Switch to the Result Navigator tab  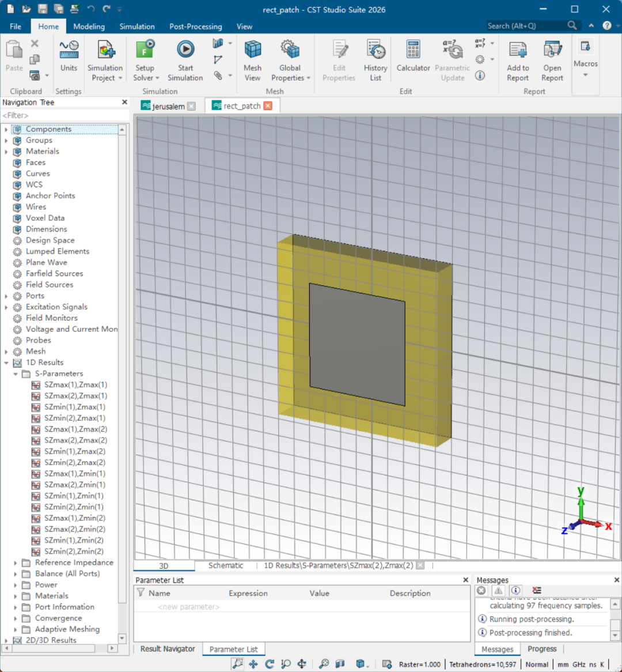168,649
